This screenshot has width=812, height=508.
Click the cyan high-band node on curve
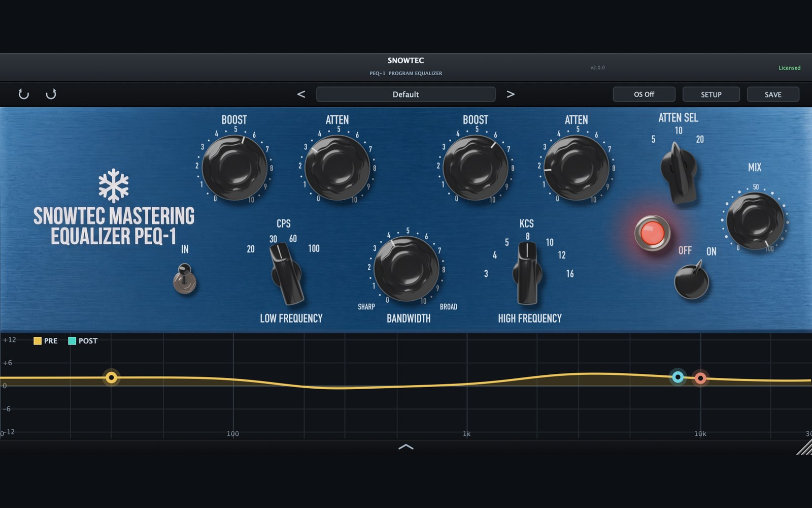[x=678, y=377]
